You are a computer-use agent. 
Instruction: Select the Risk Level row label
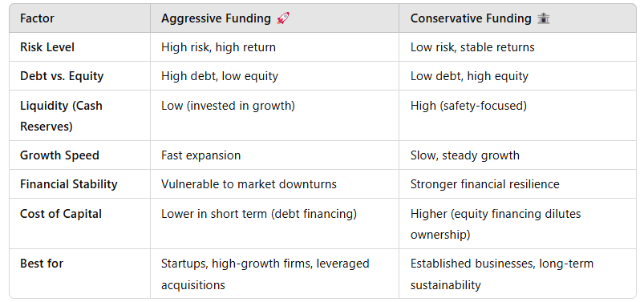point(47,47)
